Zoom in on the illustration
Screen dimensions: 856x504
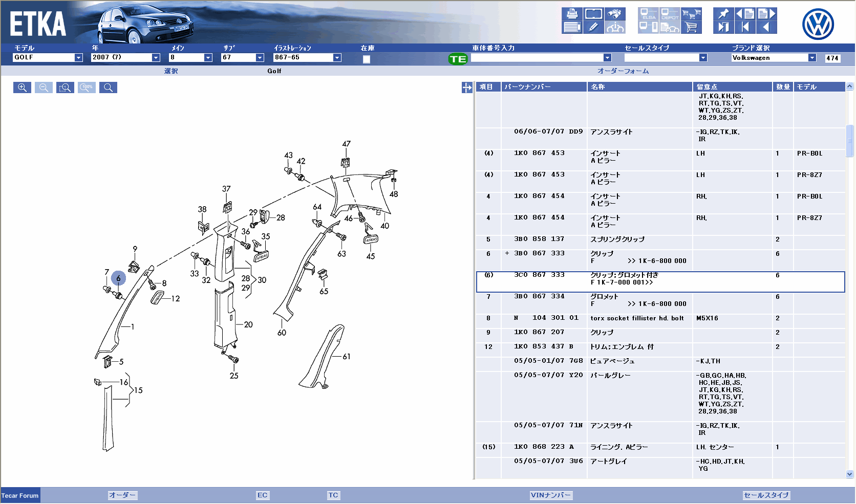click(22, 87)
